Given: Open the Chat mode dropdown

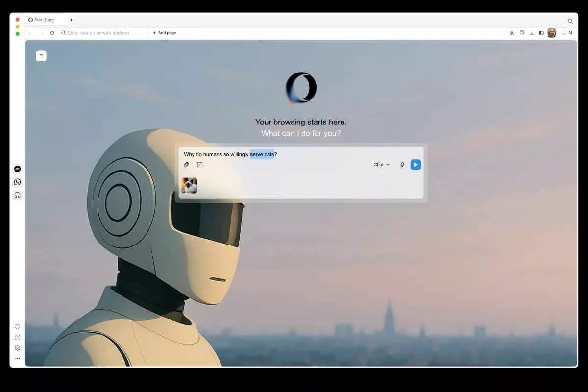Looking at the screenshot, I should pyautogui.click(x=381, y=164).
